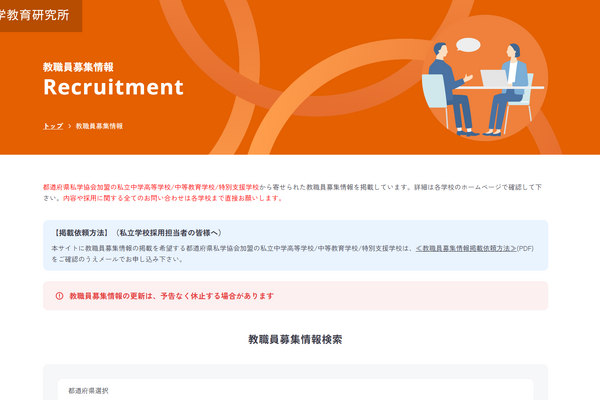The width and height of the screenshot is (600, 400).
Task: Click the speech bubble in illustration
Action: tap(468, 45)
